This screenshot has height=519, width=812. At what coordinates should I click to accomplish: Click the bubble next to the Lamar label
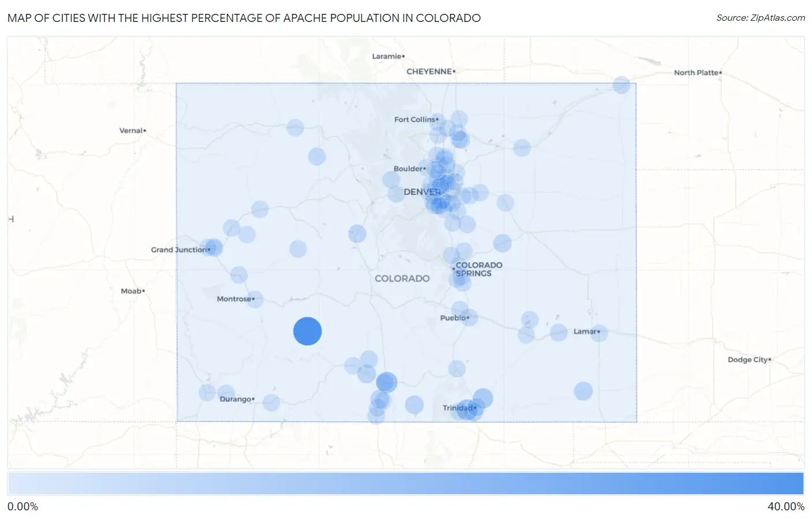(x=599, y=333)
